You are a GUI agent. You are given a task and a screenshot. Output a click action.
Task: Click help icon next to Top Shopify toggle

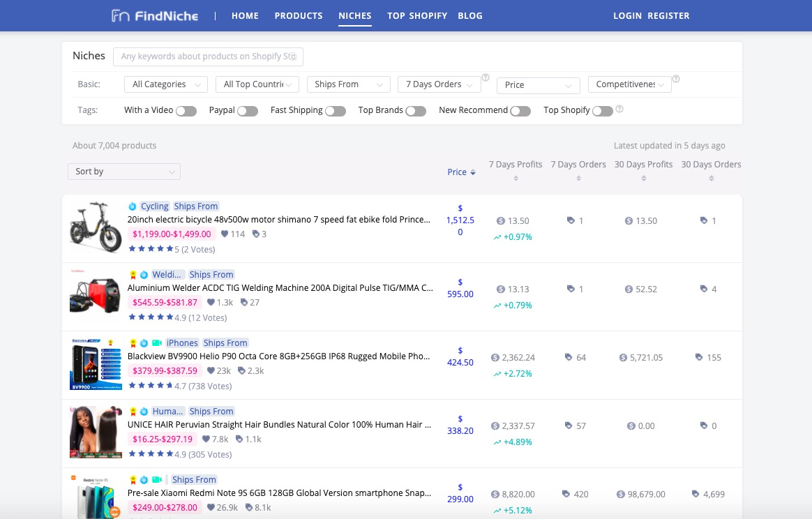[619, 109]
